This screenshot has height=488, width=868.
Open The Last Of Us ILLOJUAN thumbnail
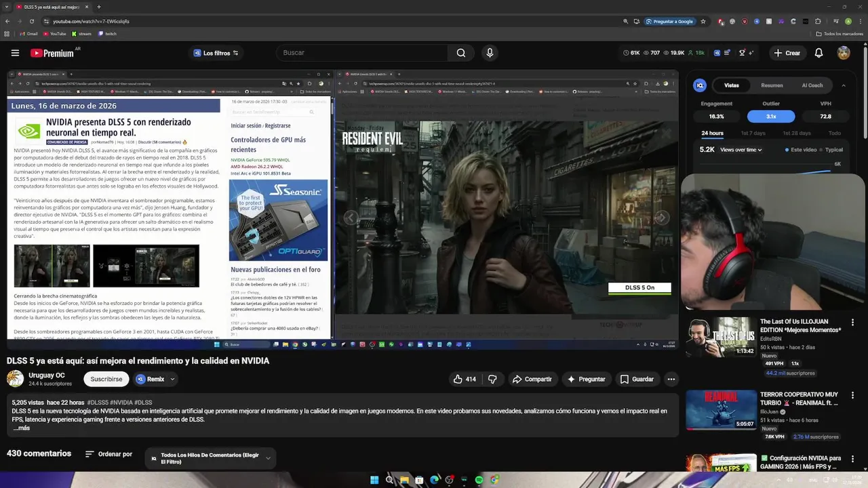(721, 337)
